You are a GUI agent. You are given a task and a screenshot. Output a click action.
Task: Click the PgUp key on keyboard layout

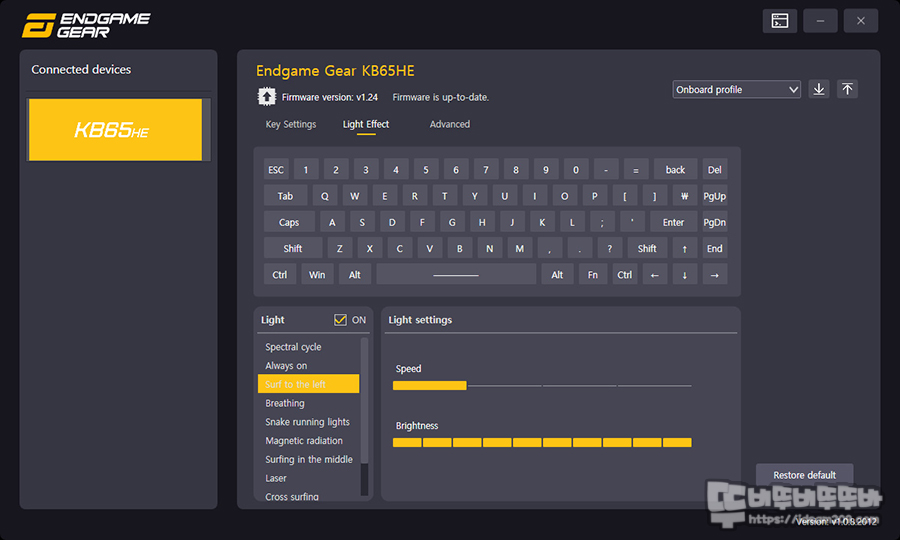point(715,196)
